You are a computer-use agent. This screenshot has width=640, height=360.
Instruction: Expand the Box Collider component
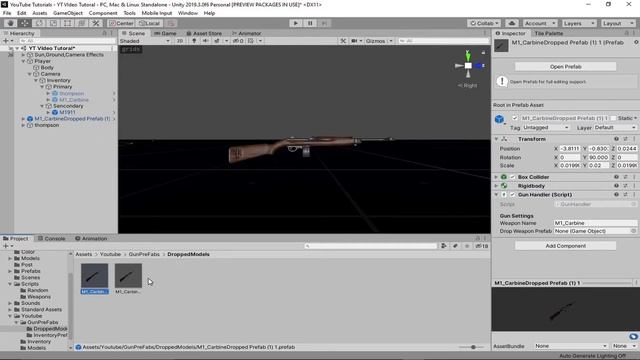tap(496, 177)
